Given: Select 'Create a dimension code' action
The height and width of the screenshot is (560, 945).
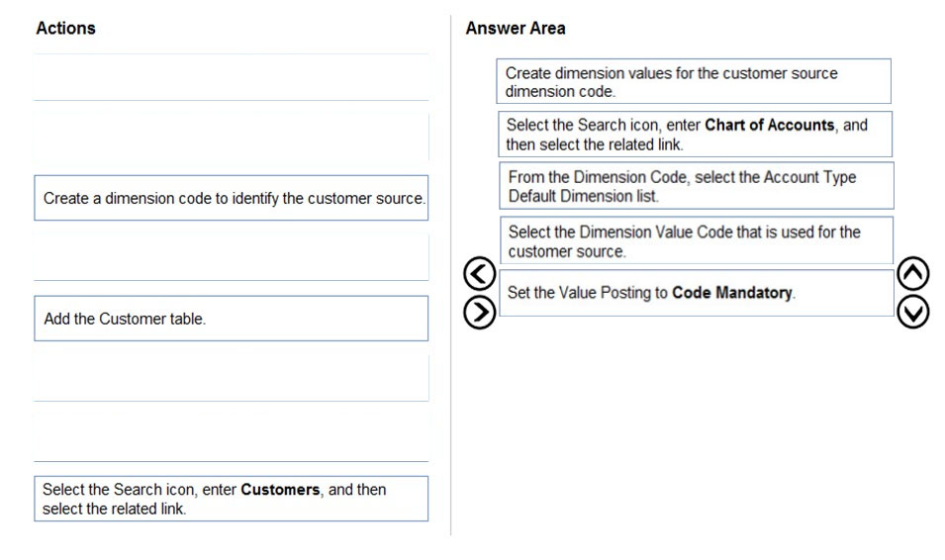Looking at the screenshot, I should 232,198.
